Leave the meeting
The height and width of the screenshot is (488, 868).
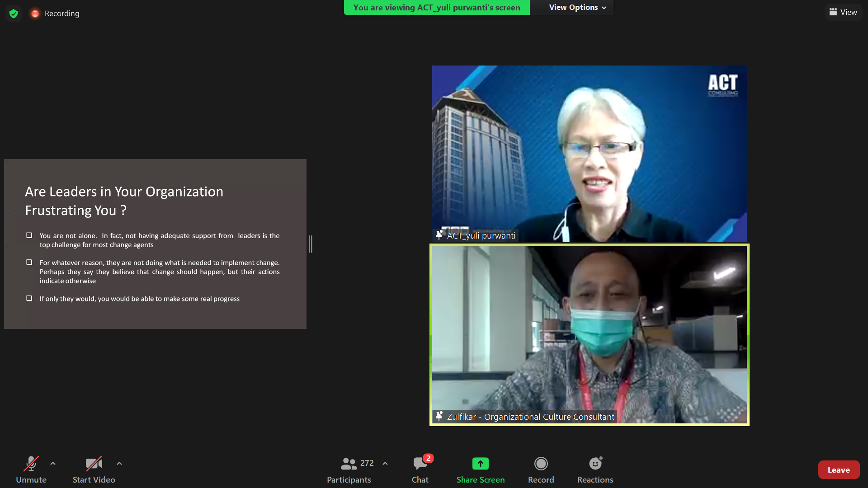click(x=838, y=470)
